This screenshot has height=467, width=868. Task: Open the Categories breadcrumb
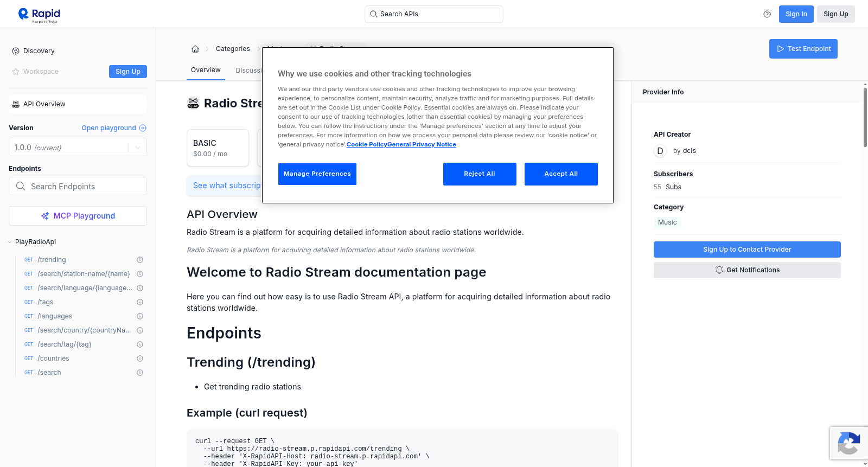pos(233,49)
